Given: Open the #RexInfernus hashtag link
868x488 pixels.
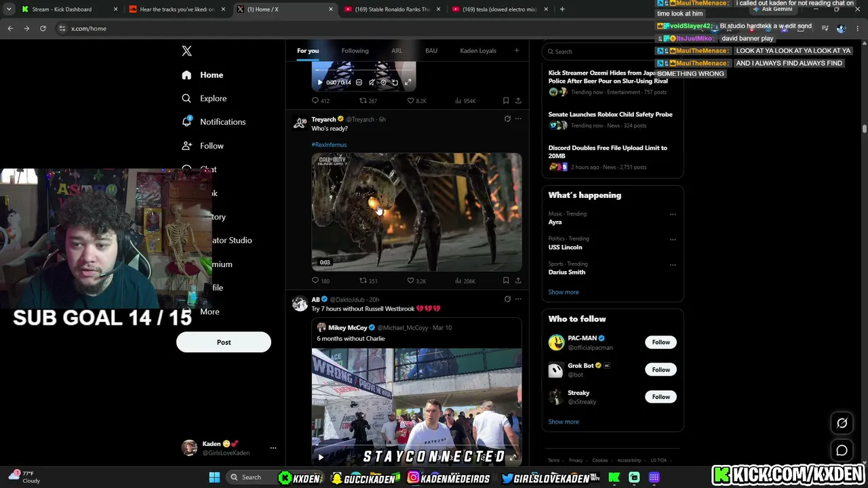Looking at the screenshot, I should point(329,144).
